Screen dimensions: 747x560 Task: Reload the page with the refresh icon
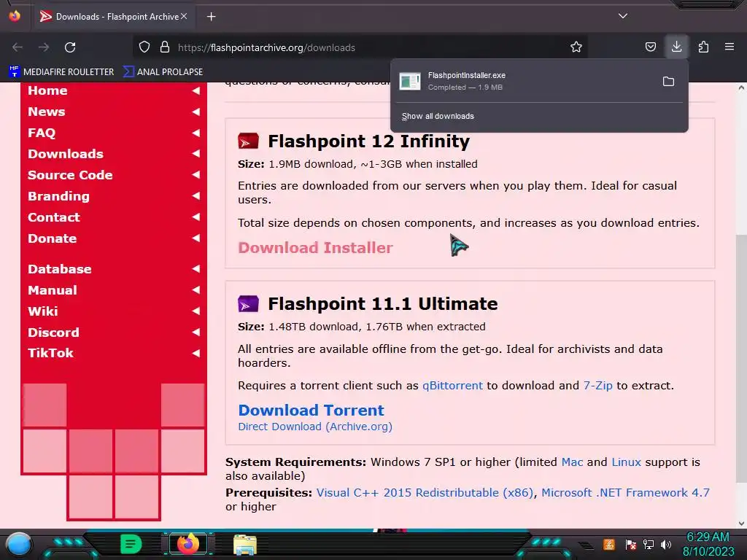pos(70,47)
